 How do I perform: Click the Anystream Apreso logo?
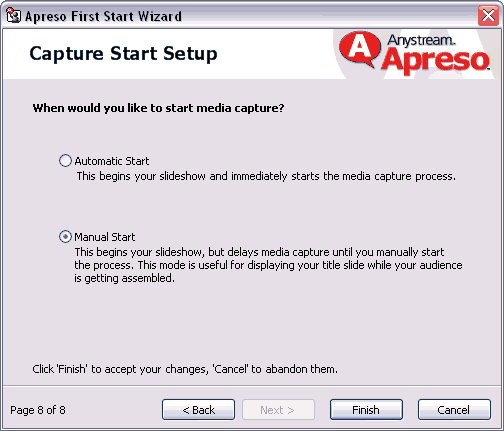[414, 53]
